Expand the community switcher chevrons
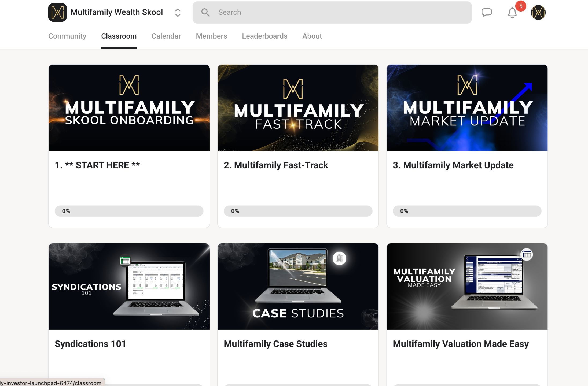Screen dimensions: 588x386 pos(178,12)
